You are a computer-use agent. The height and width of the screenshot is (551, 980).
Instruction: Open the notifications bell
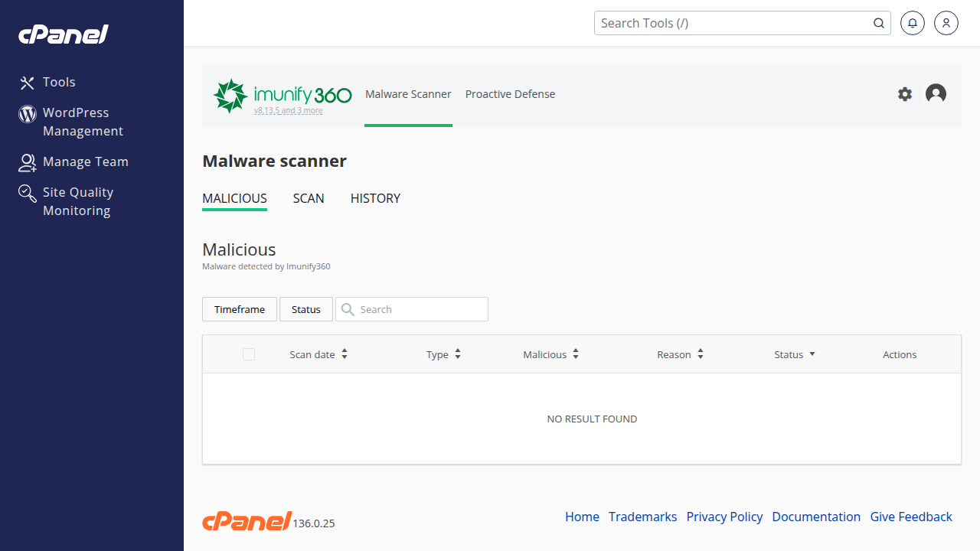pos(912,23)
